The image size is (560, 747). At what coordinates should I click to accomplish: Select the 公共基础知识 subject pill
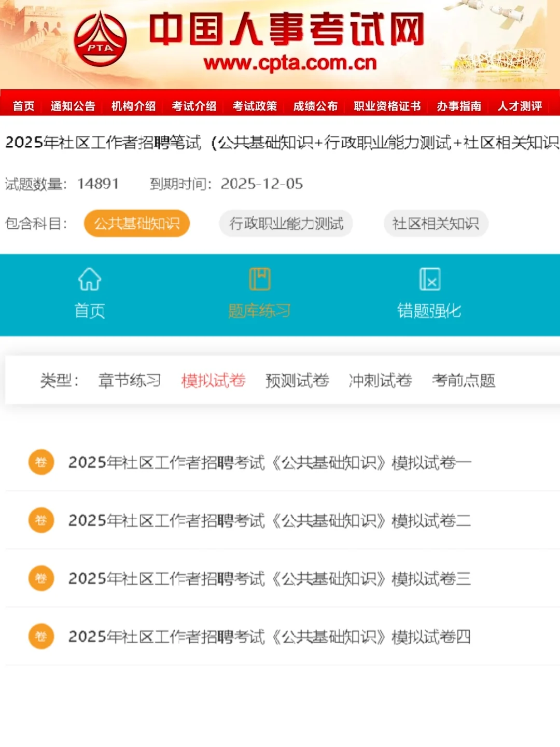point(137,224)
